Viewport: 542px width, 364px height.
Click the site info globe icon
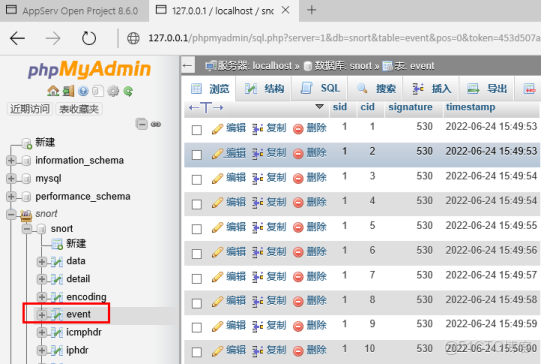(133, 38)
